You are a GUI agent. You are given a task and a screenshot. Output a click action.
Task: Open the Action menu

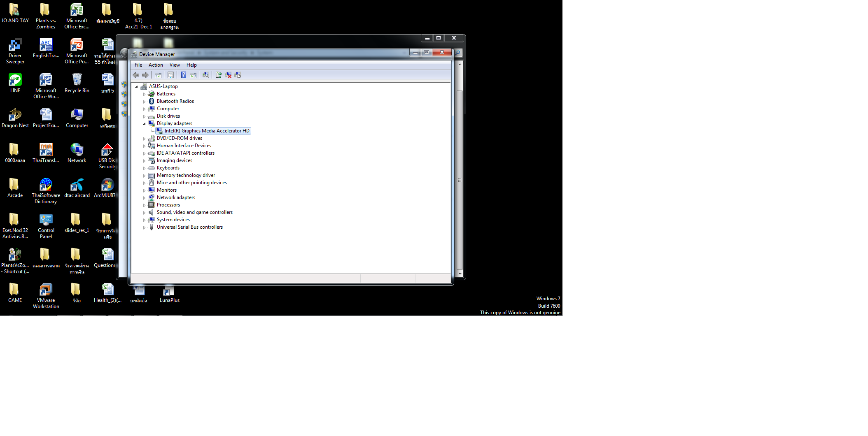pos(156,65)
